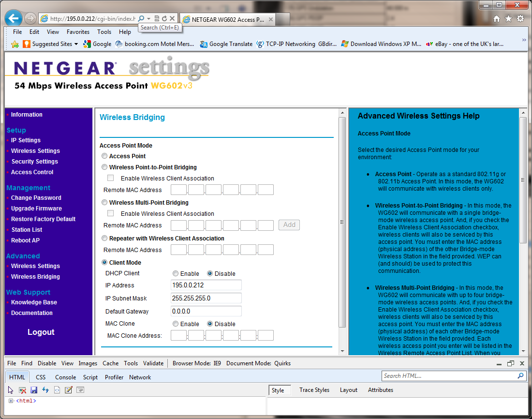Click Clear browser cache icon in dev toolbar

pos(22,390)
